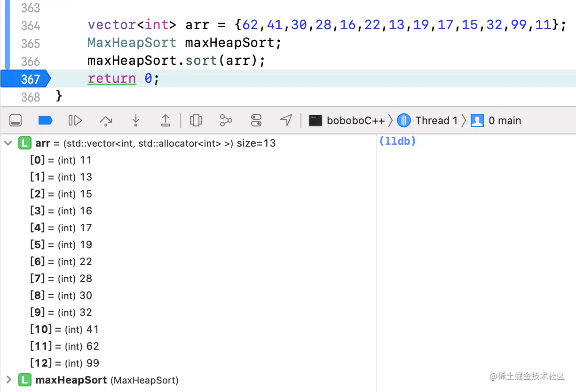Select the arr vector variable row
The height and width of the screenshot is (392, 576).
pyautogui.click(x=188, y=143)
